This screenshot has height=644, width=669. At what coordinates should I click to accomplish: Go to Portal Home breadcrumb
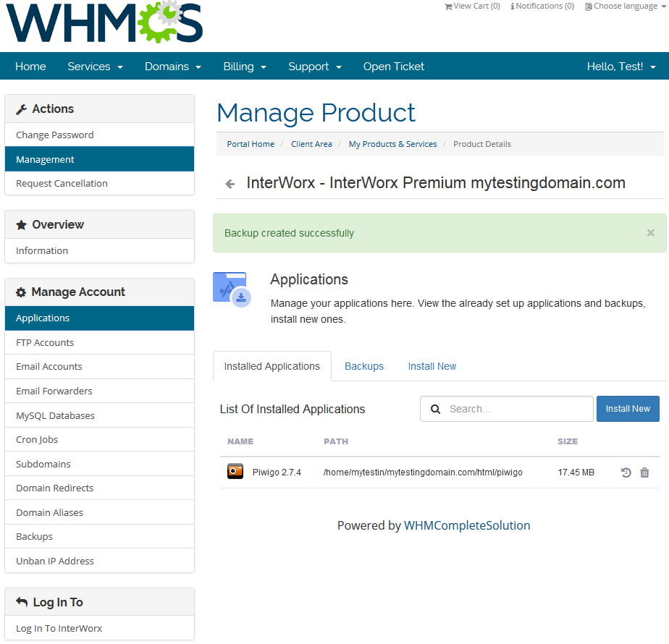(x=251, y=144)
